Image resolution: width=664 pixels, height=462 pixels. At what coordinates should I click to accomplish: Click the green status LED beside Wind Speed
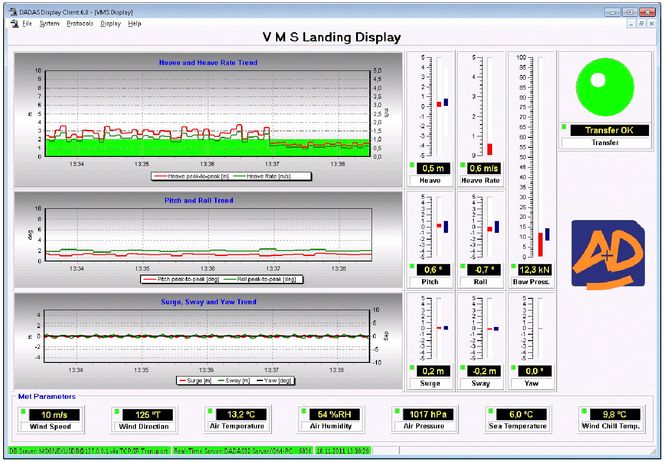point(26,408)
